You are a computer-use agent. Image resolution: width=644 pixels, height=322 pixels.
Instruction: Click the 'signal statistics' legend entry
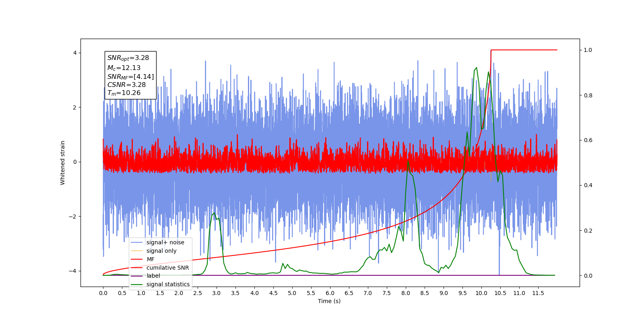[x=161, y=284]
